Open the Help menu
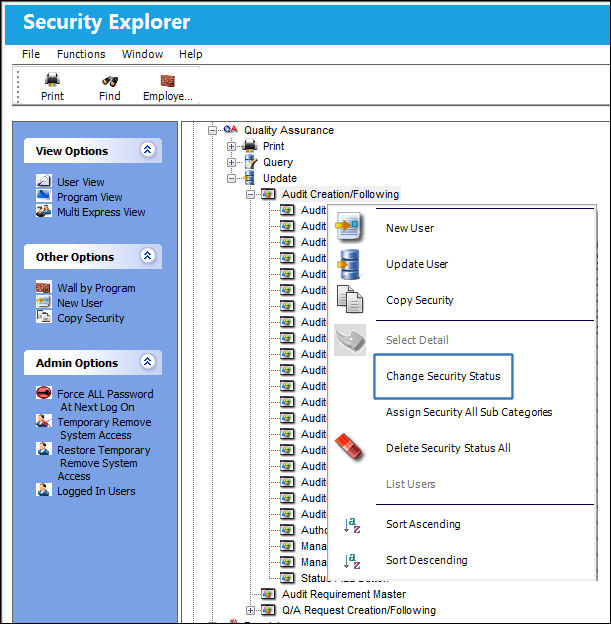Image resolution: width=611 pixels, height=624 pixels. (x=191, y=54)
